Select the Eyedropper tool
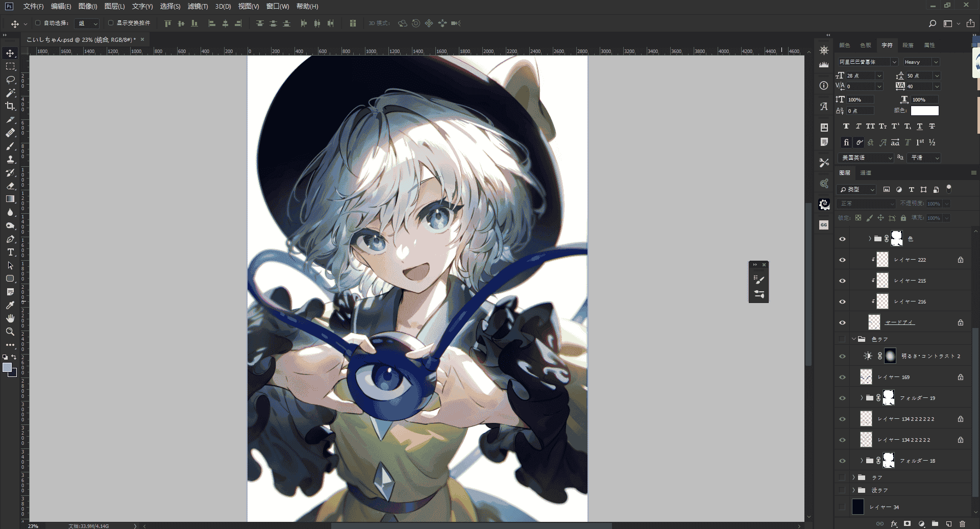Image resolution: width=980 pixels, height=529 pixels. point(10,305)
